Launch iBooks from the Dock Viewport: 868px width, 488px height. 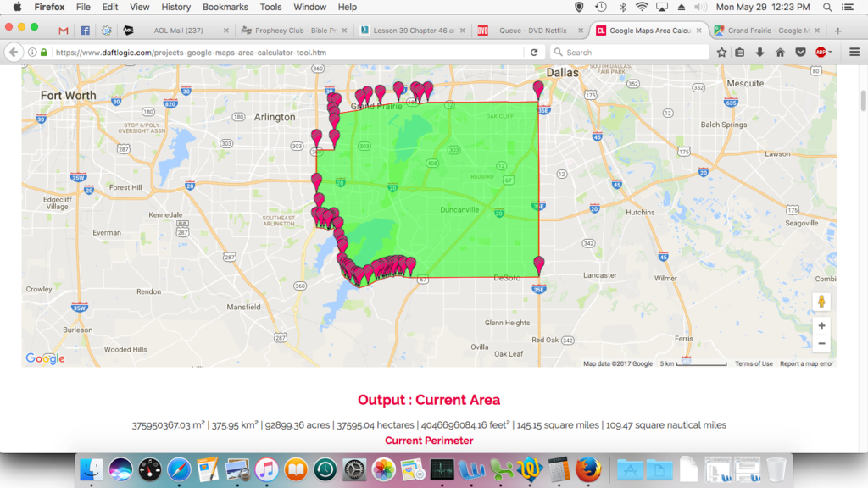[296, 469]
